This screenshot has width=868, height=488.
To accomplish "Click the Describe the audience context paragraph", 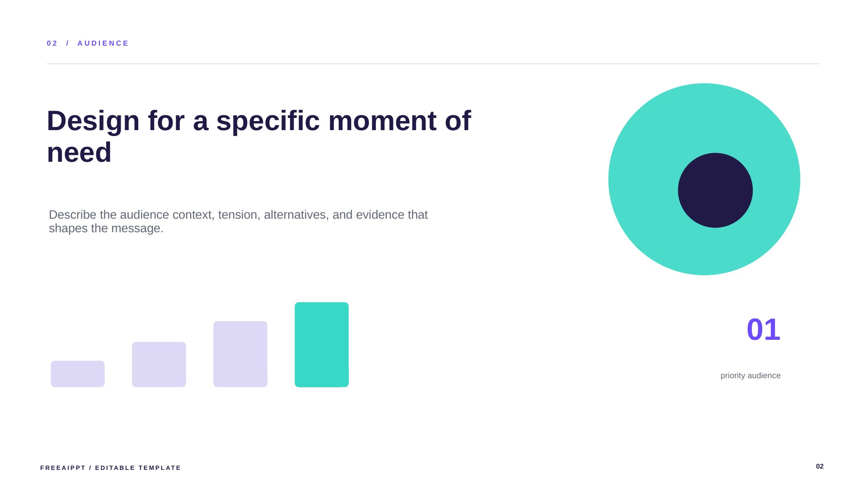I will (238, 221).
